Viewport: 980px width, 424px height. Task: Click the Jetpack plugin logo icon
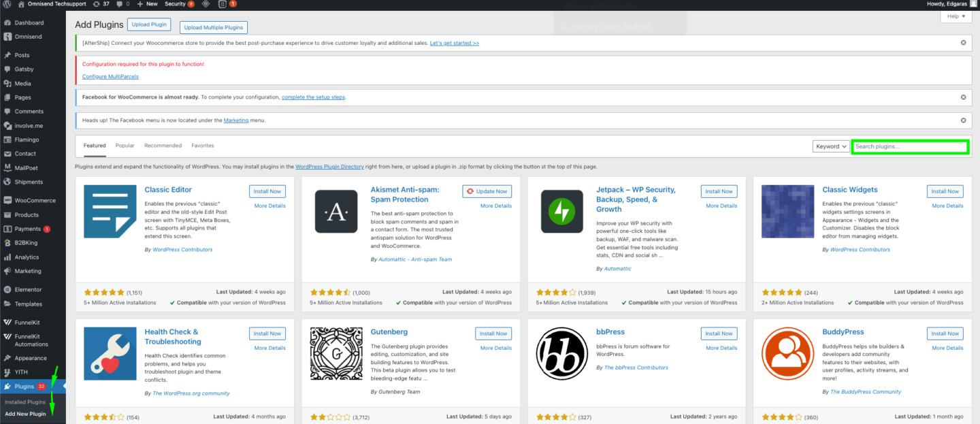click(x=562, y=211)
